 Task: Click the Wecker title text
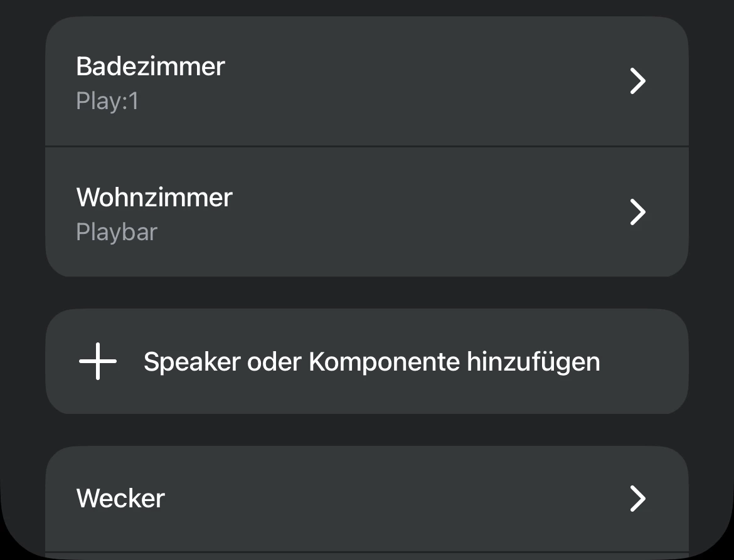(x=120, y=499)
